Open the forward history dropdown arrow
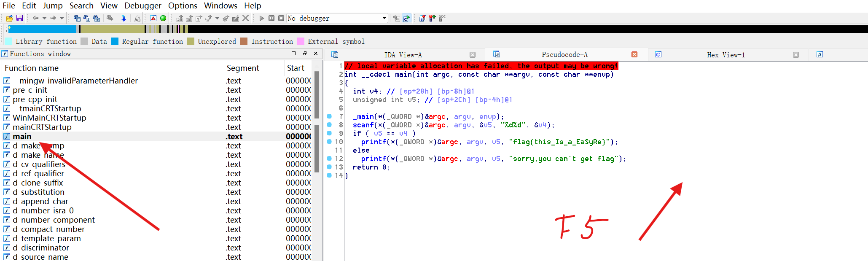The height and width of the screenshot is (261, 868). point(62,18)
